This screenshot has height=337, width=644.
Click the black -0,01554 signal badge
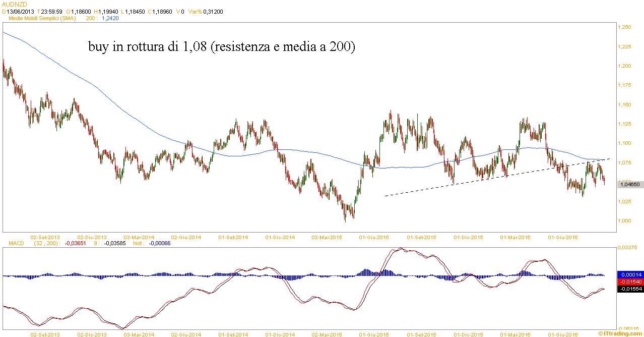630,289
